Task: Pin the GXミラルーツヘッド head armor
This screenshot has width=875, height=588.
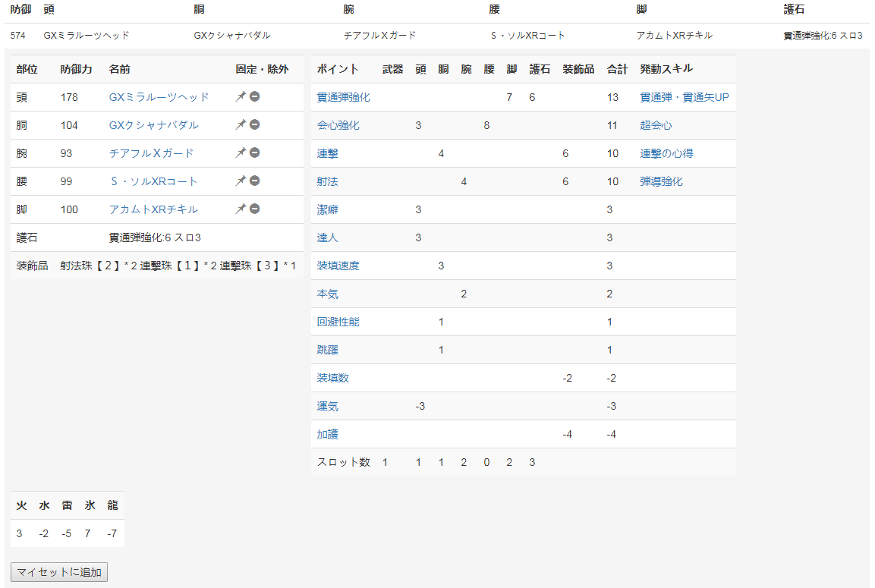Action: (x=241, y=96)
